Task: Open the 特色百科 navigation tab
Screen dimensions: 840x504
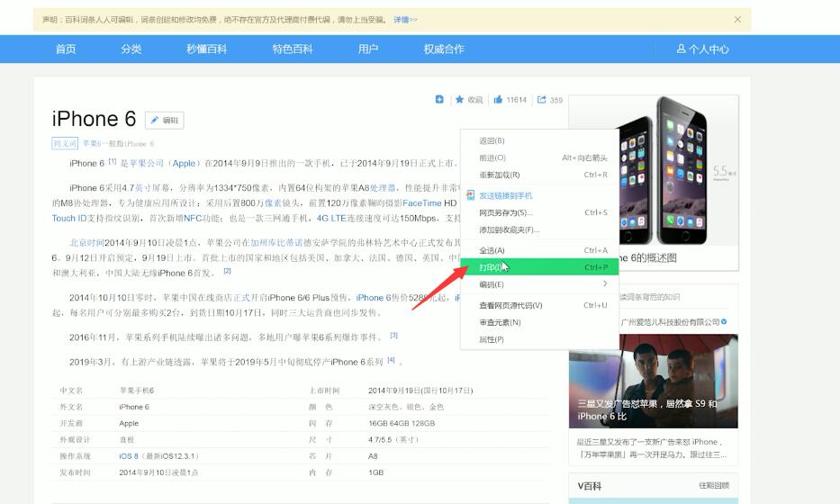Action: [293, 49]
